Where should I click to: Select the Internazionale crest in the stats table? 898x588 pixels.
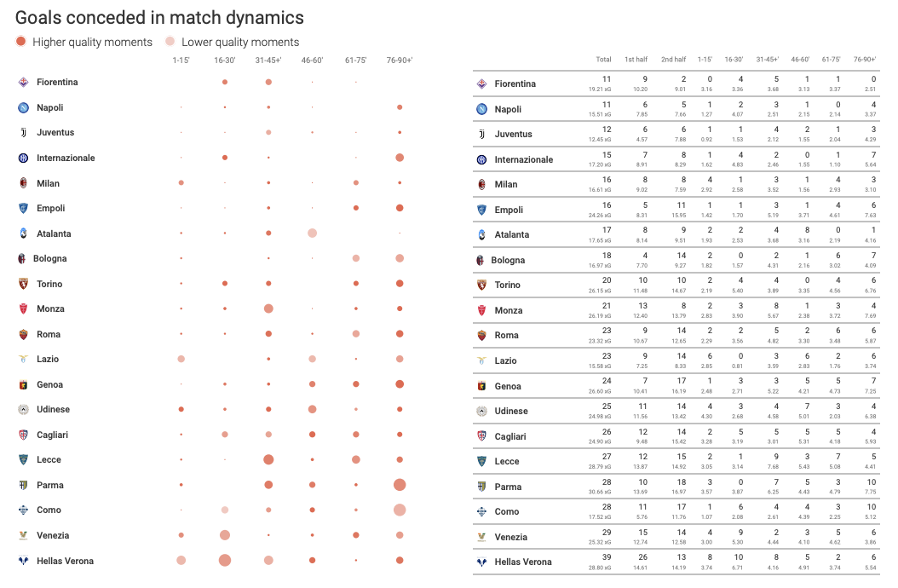click(x=481, y=159)
